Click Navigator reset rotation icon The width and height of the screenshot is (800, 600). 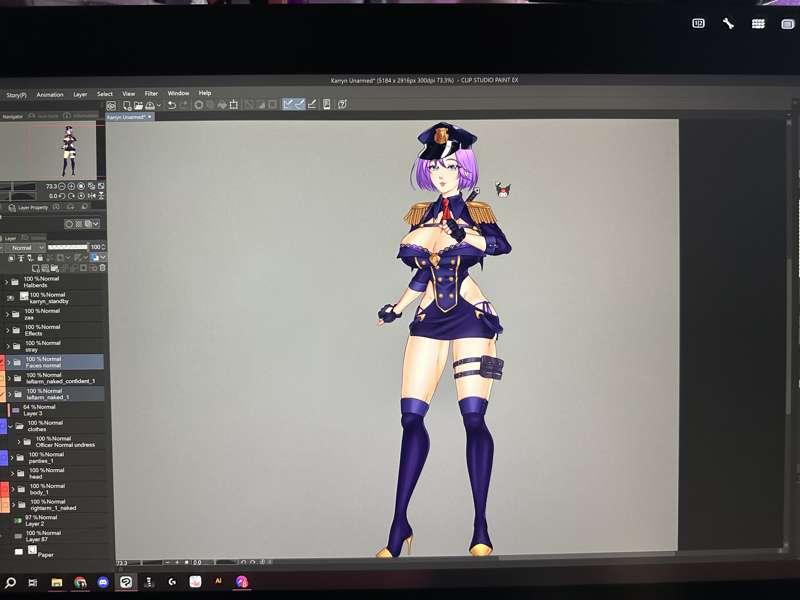pyautogui.click(x=81, y=196)
